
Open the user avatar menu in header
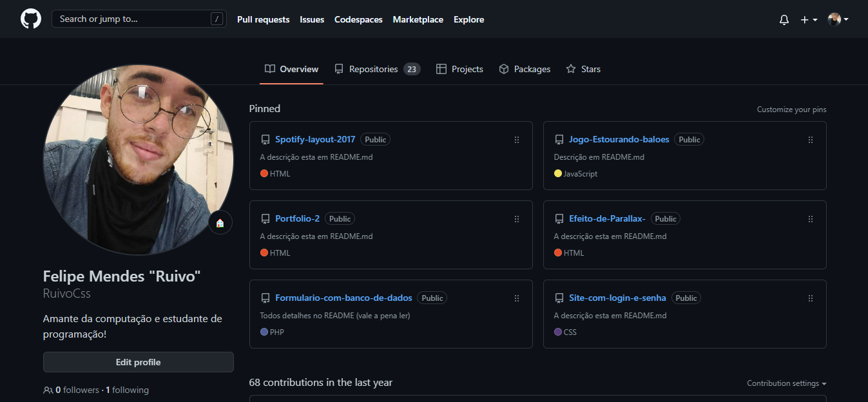838,19
